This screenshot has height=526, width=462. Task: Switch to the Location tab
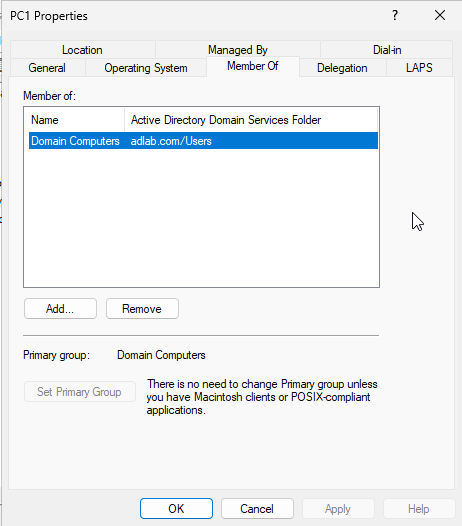click(x=82, y=50)
